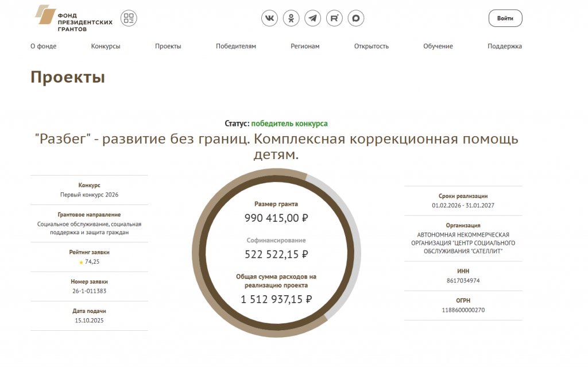Image resolution: width=588 pixels, height=367 pixels.
Task: Select Регионам in the navigation bar
Action: [305, 47]
